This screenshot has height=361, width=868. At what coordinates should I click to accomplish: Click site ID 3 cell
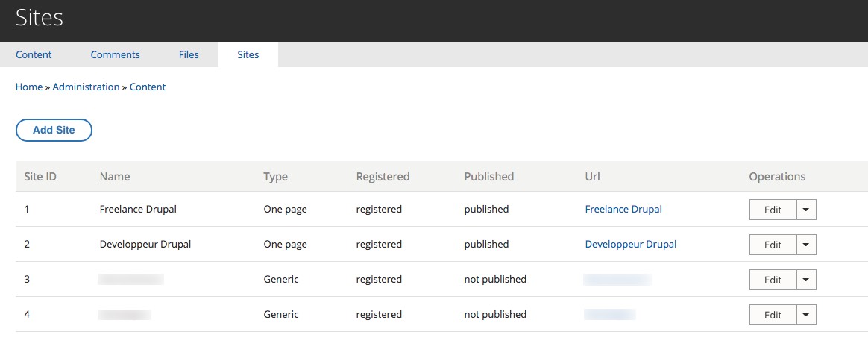click(27, 279)
